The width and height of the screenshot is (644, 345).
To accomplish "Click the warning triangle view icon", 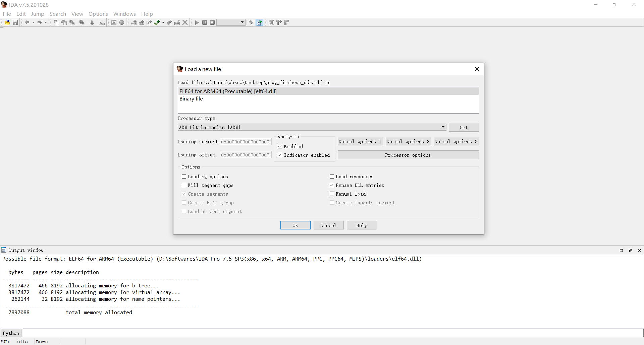I will [x=114, y=22].
